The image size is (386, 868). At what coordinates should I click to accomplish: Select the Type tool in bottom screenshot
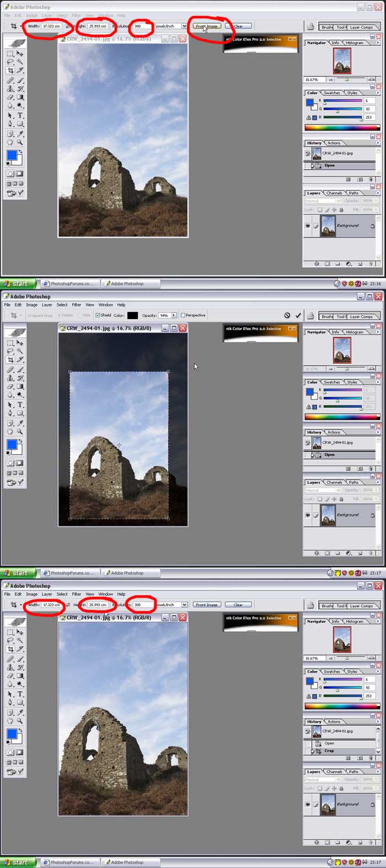tap(20, 694)
